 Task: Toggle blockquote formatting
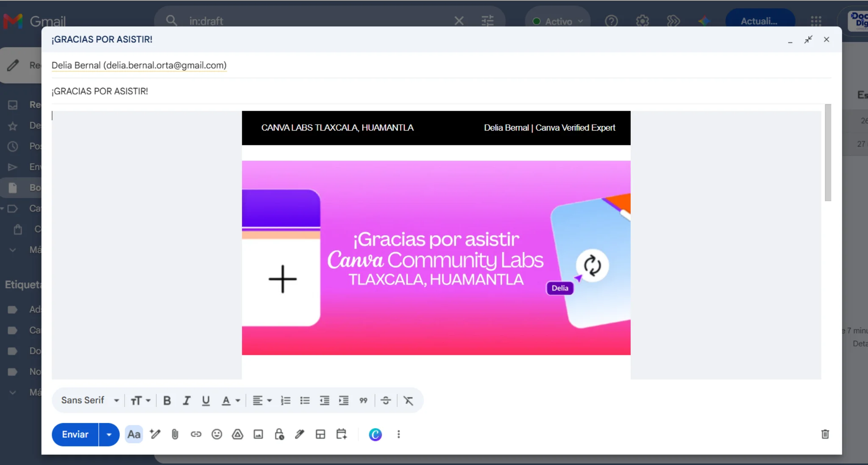(x=363, y=401)
